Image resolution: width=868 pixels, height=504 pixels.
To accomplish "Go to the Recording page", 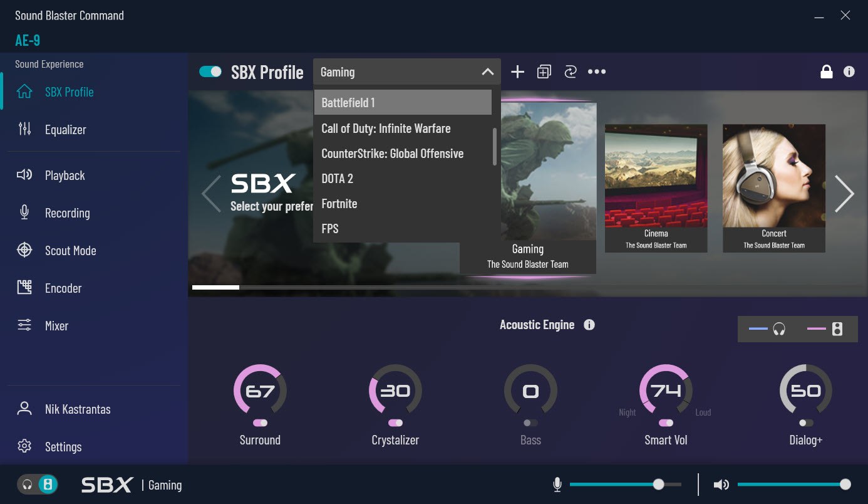I will (68, 213).
